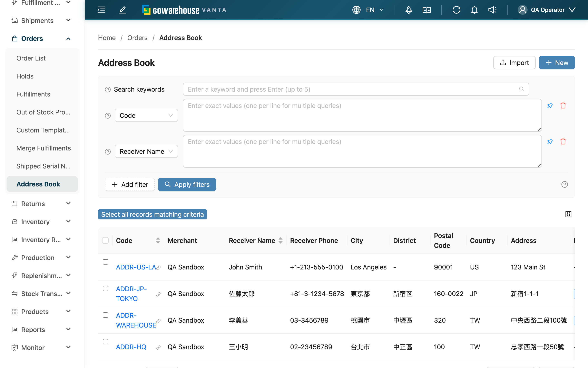Click the pencil edit icon in the header
This screenshot has width=588, height=368.
[122, 10]
